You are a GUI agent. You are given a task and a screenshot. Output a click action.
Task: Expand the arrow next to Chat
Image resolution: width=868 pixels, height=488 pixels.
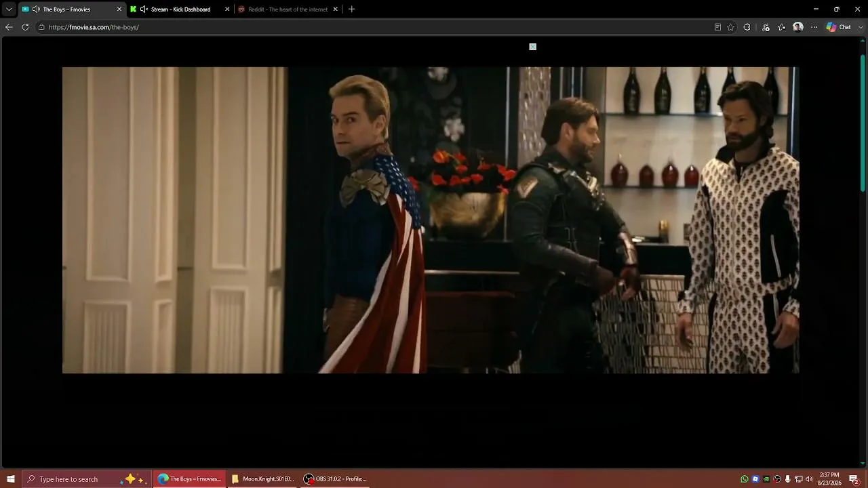[x=859, y=27]
